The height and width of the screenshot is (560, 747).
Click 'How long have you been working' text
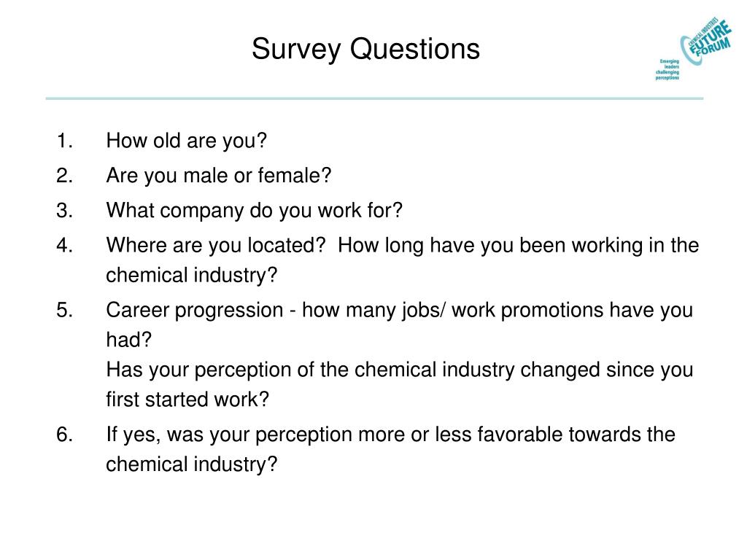(x=490, y=246)
